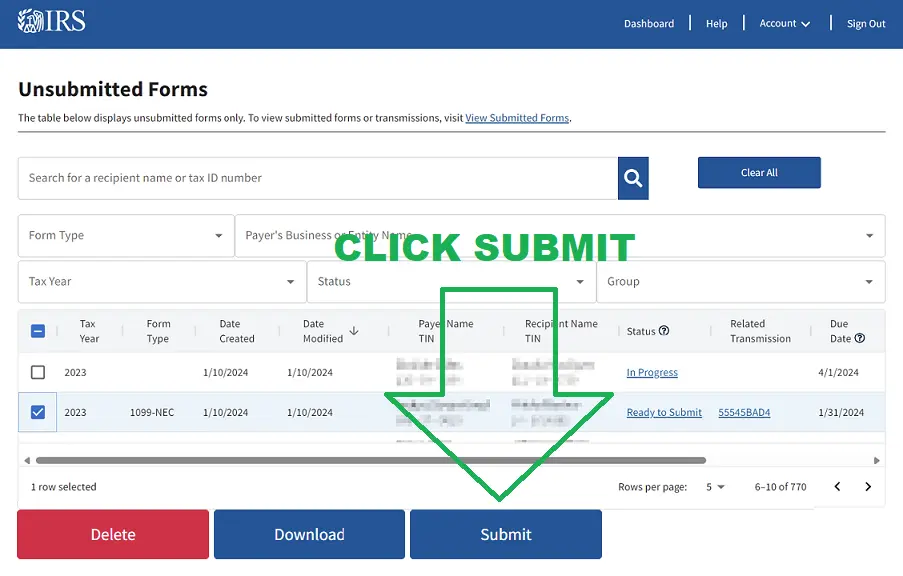Image resolution: width=903 pixels, height=576 pixels.
Task: Toggle select-all header checkbox
Action: click(38, 331)
